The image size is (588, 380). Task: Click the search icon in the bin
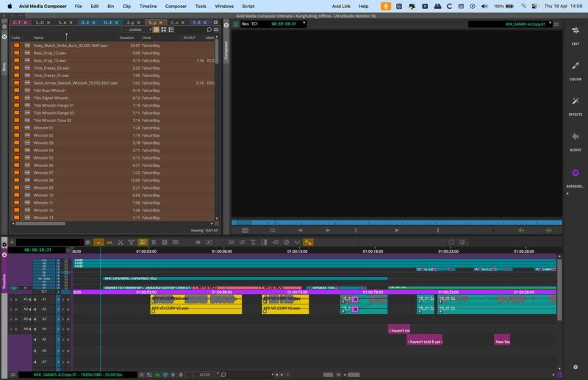click(209, 30)
